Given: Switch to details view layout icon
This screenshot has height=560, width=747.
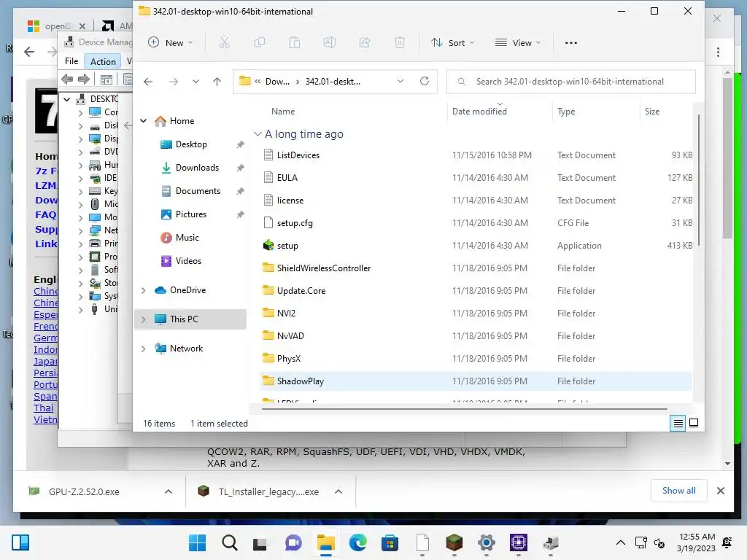Looking at the screenshot, I should coord(678,423).
